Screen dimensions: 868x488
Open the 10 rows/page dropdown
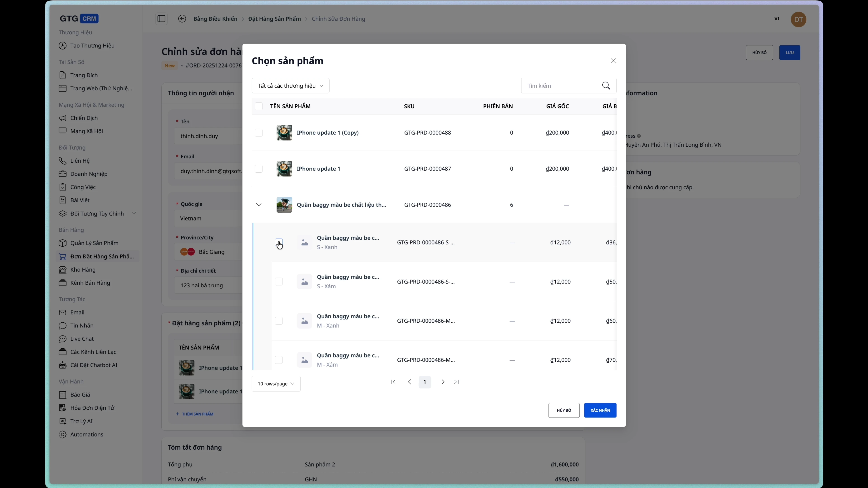pyautogui.click(x=276, y=384)
